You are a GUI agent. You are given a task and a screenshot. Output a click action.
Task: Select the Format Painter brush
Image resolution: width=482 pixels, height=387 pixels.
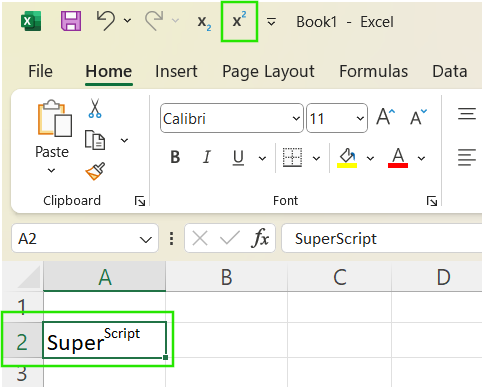95,171
